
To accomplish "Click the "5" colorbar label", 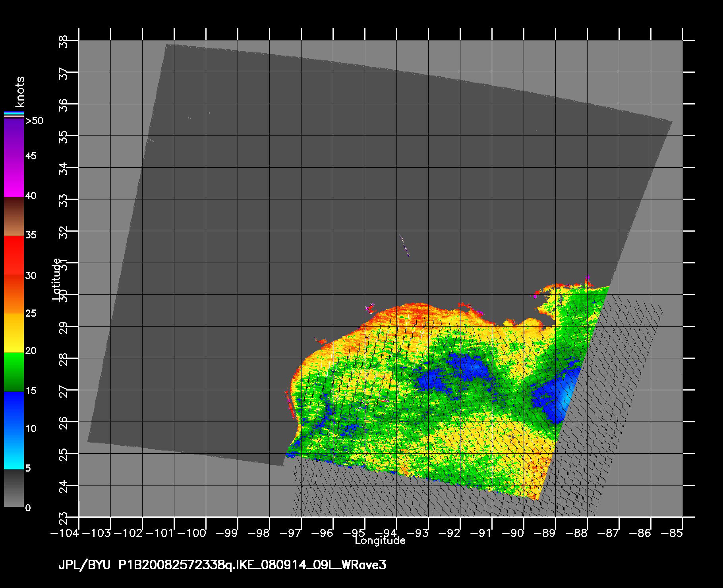I will (x=28, y=468).
